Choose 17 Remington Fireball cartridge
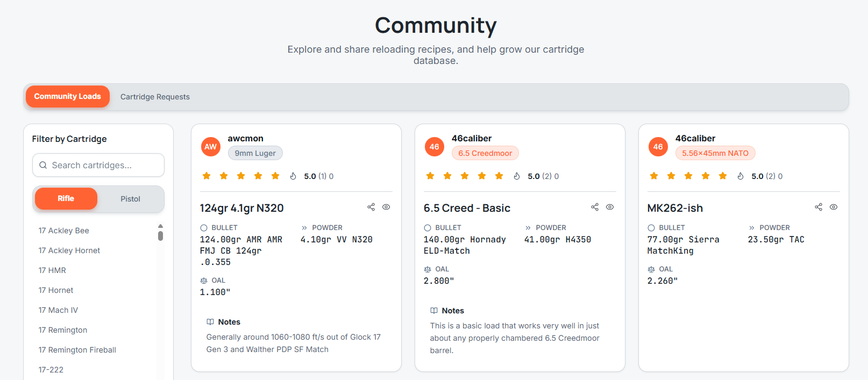The height and width of the screenshot is (380, 868). point(77,350)
